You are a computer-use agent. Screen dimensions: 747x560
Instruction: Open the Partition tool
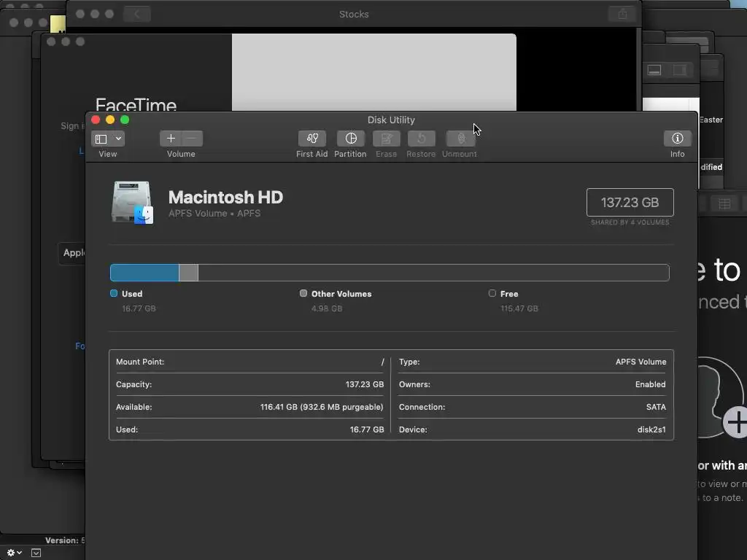[x=351, y=139]
